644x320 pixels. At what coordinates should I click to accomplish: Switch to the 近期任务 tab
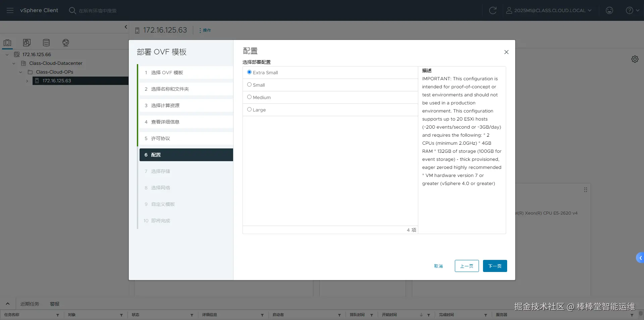coord(30,304)
